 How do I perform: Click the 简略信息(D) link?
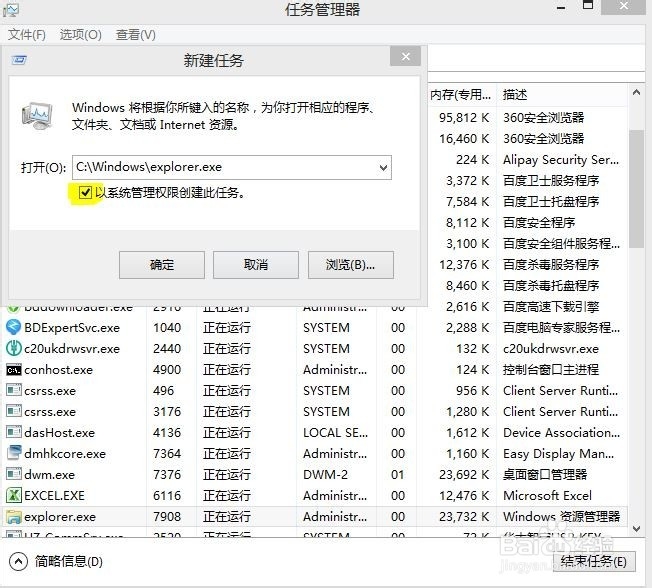(69, 562)
